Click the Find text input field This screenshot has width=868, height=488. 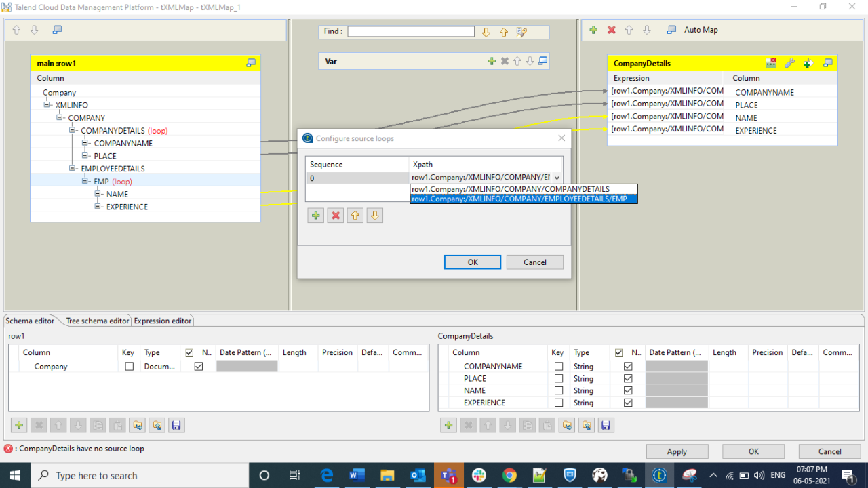(411, 31)
